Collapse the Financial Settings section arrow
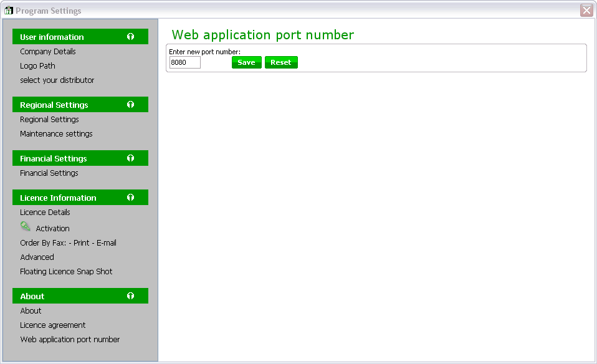This screenshot has width=597, height=364. click(x=131, y=158)
